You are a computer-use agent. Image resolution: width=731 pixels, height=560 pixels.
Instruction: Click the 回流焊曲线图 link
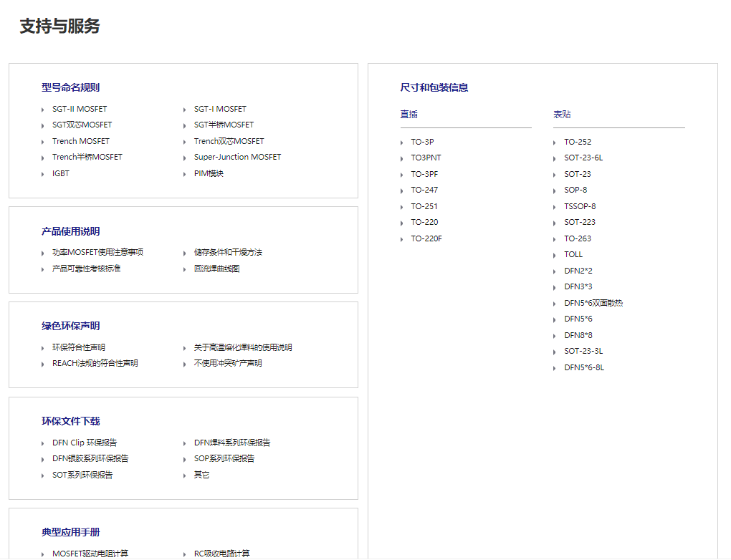[x=216, y=269]
